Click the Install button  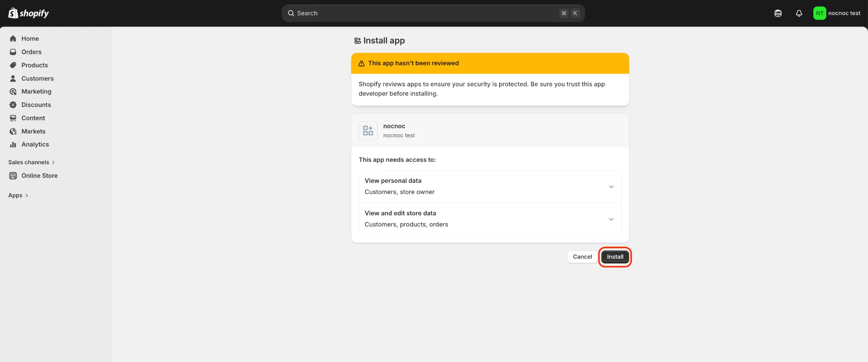[x=615, y=257]
